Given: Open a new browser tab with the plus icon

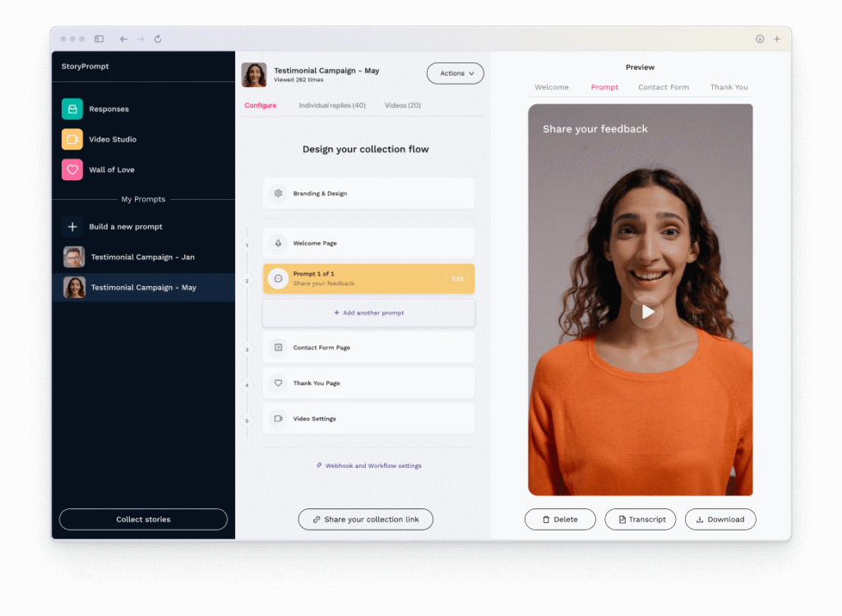Looking at the screenshot, I should coord(776,39).
